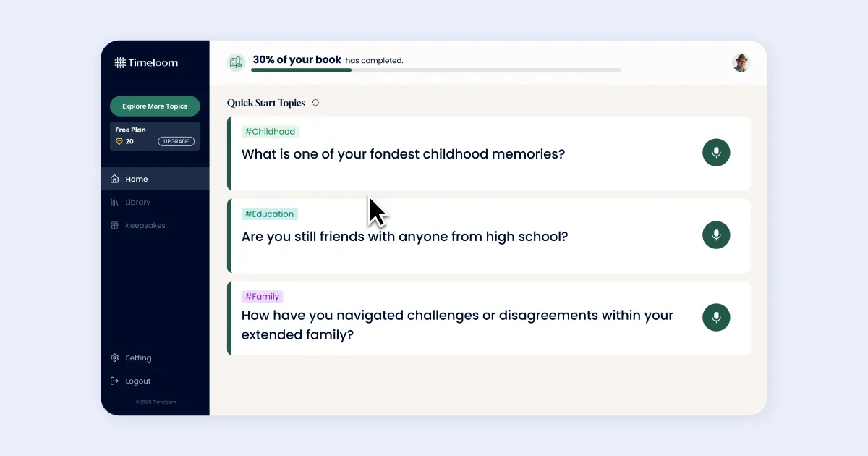Click the Logout arrow icon

(x=114, y=381)
